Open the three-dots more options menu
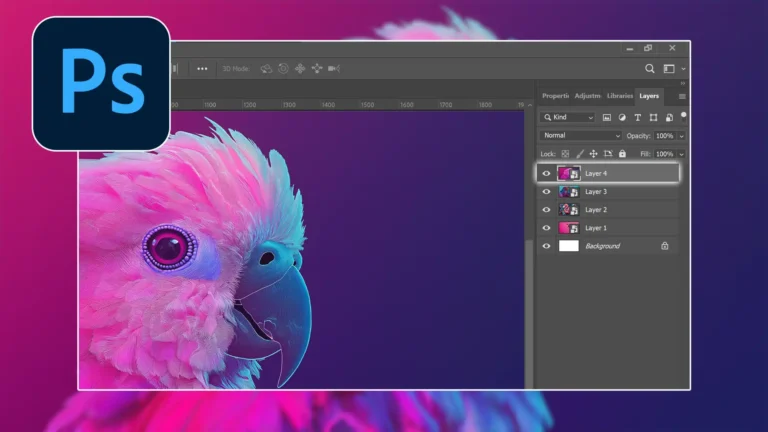This screenshot has width=768, height=432. tap(202, 69)
